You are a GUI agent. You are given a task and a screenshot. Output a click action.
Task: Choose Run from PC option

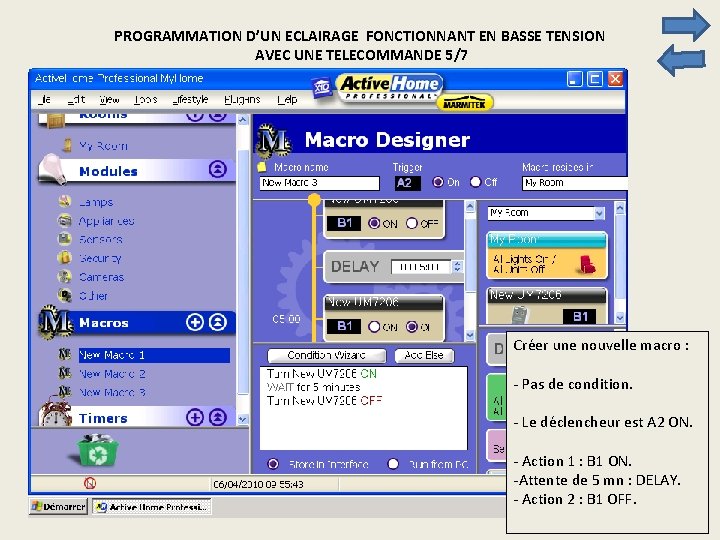click(x=393, y=464)
